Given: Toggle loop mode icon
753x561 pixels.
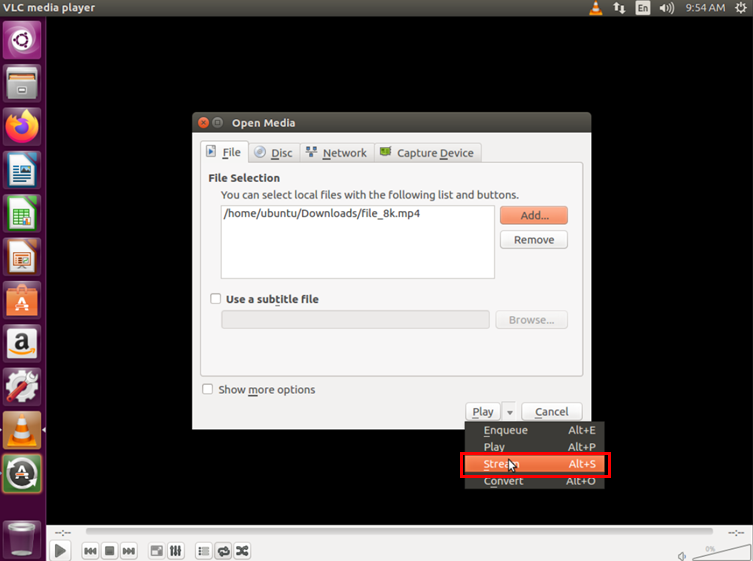Looking at the screenshot, I should (223, 550).
